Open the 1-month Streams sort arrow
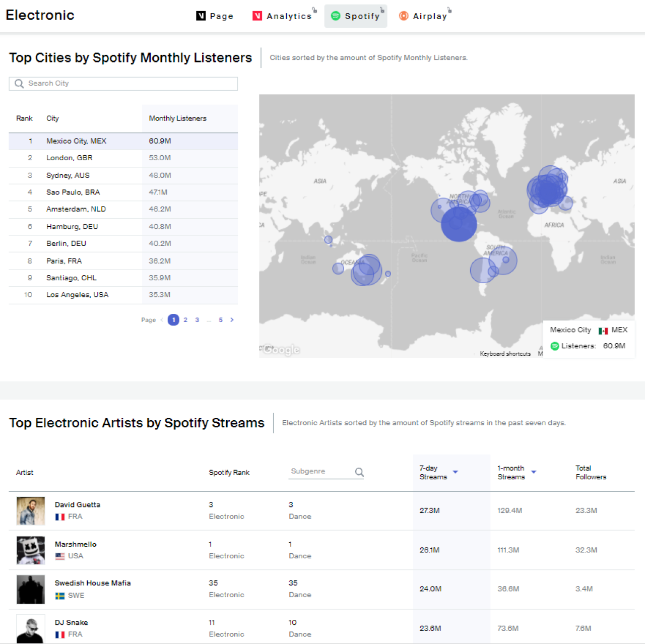This screenshot has height=644, width=645. point(534,472)
